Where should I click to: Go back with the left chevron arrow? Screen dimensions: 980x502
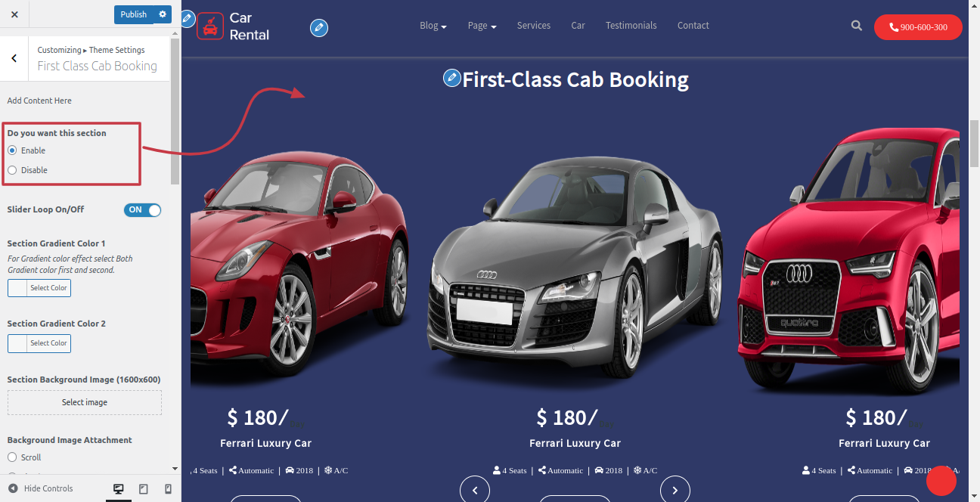click(x=14, y=59)
